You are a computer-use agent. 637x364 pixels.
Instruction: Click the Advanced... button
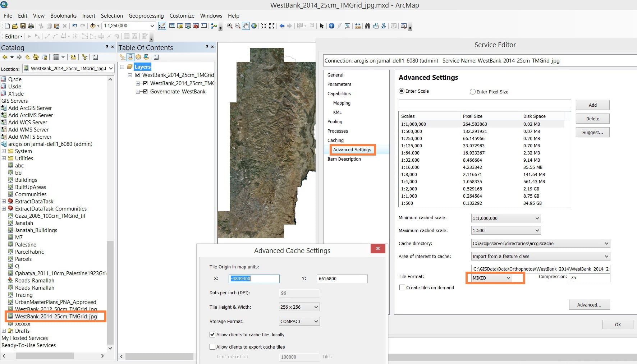(589, 305)
